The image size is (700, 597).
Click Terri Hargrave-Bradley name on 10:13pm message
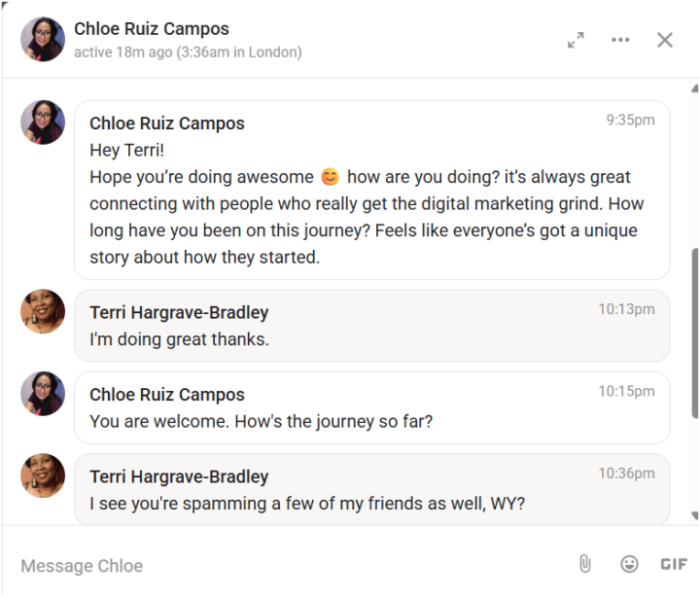point(179,312)
